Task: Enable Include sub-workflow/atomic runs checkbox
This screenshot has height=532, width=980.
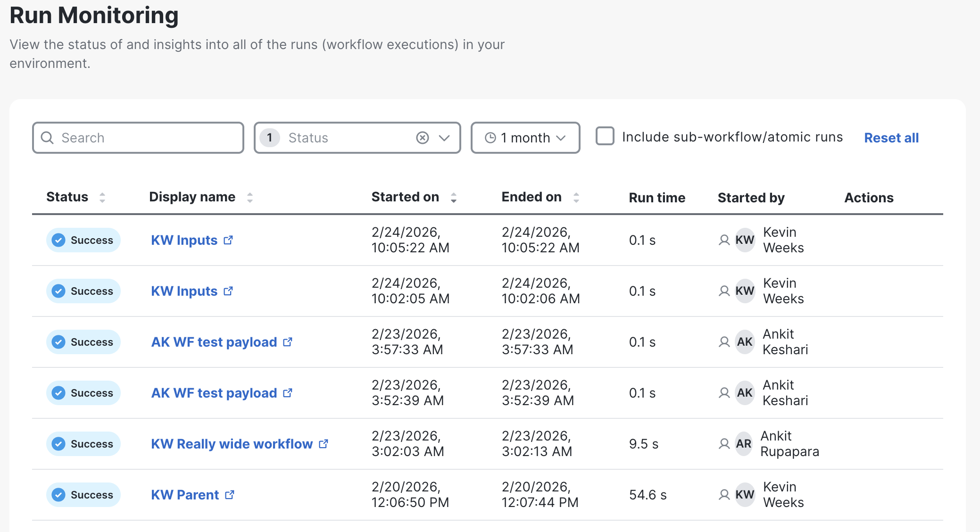Action: point(605,136)
